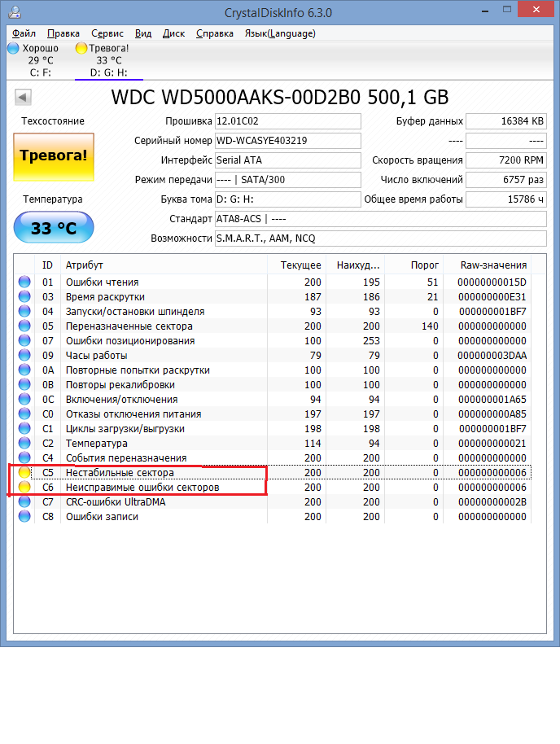Screen dimensions: 560x744
Task: Click raw value 00000000002B of CRC-ошибки
Action: (492, 501)
